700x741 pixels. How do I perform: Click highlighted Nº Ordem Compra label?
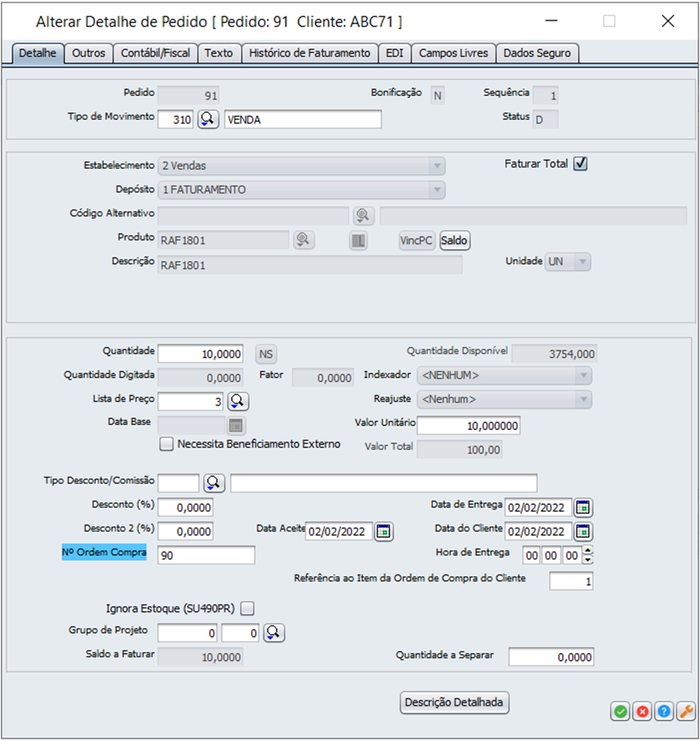[104, 552]
